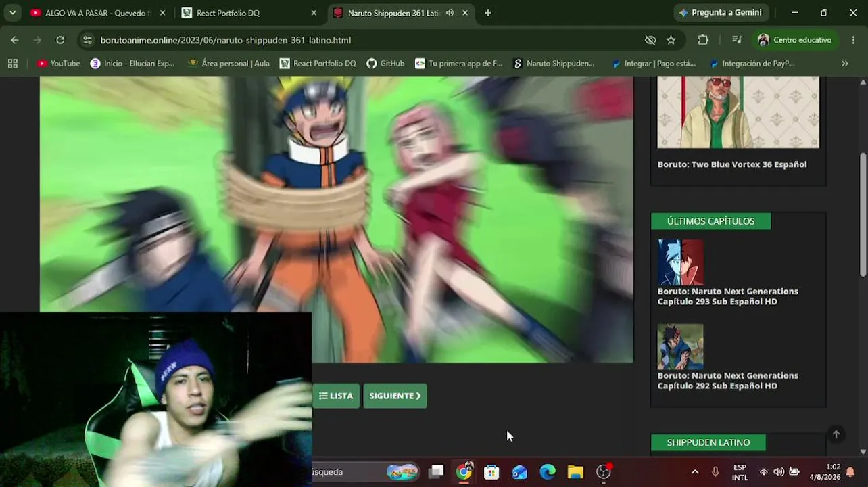Screen dimensions: 868x487
Task: Mute the Naruto Shippuden tab audio icon
Action: [x=450, y=13]
